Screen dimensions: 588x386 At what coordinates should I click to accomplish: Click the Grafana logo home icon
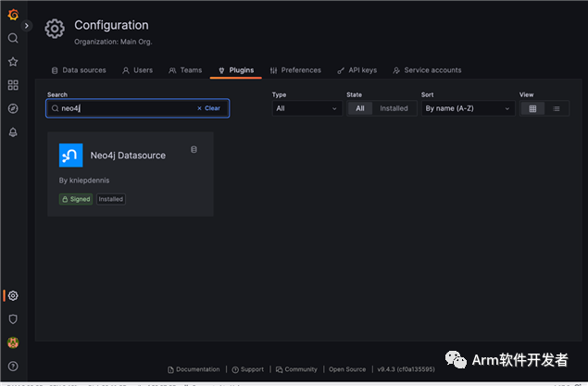pos(13,14)
